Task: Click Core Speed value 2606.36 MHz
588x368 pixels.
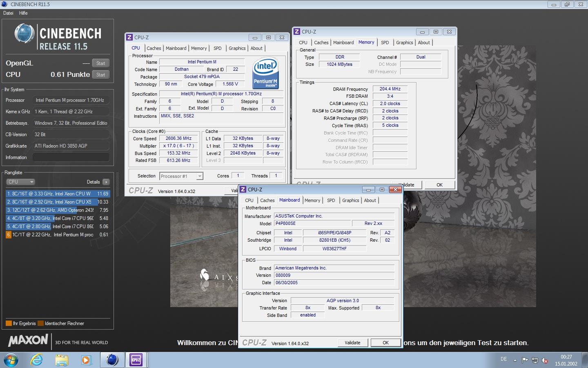Action: 178,139
